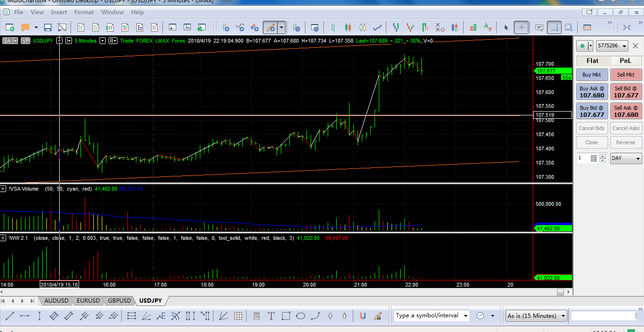The height and width of the screenshot is (332, 644).
Task: Click Buy Bid @ 107.677 button
Action: pyautogui.click(x=591, y=111)
